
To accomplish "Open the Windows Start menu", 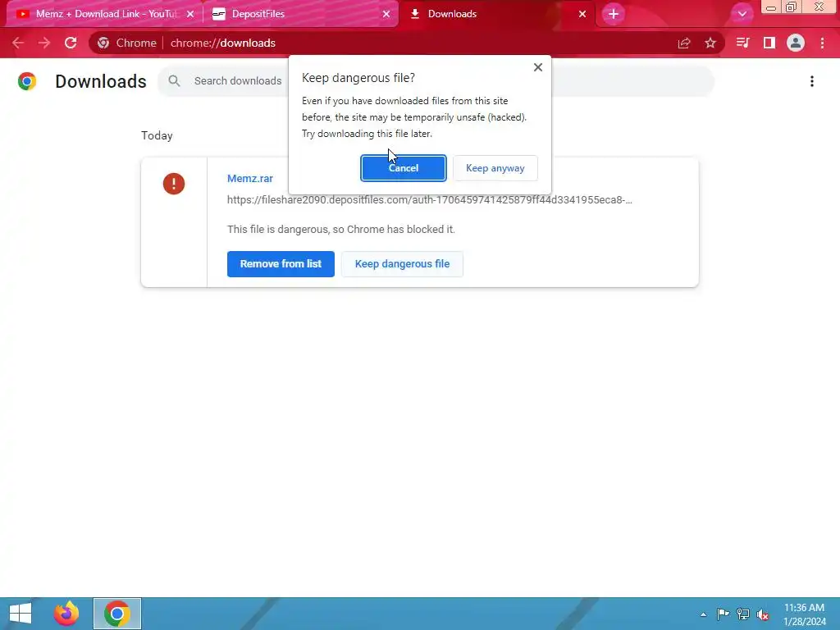I will [21, 614].
